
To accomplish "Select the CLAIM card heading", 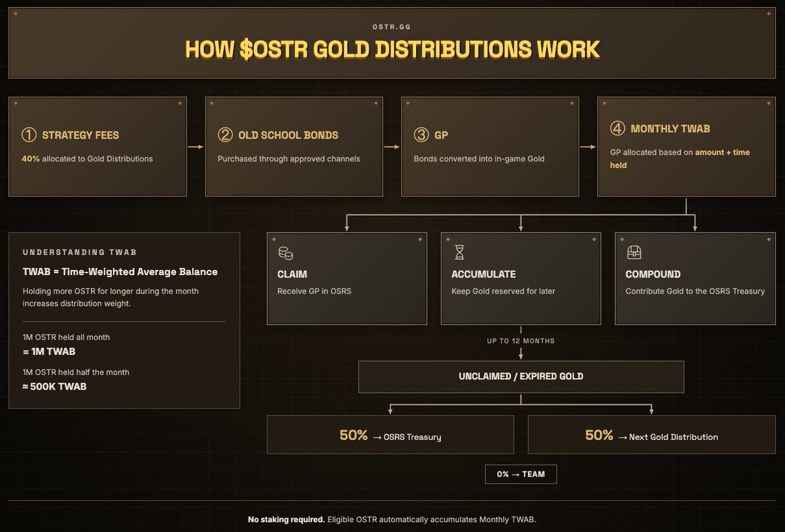I will tap(292, 274).
